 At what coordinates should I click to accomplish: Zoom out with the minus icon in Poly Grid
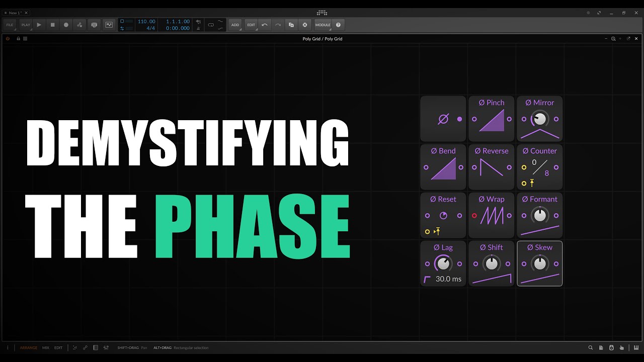coord(606,39)
